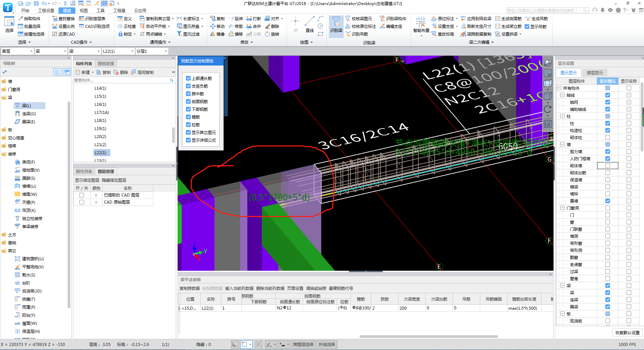The height and width of the screenshot is (350, 644).
Task: Click the 云检查 cloud check icon
Action: pos(126,26)
